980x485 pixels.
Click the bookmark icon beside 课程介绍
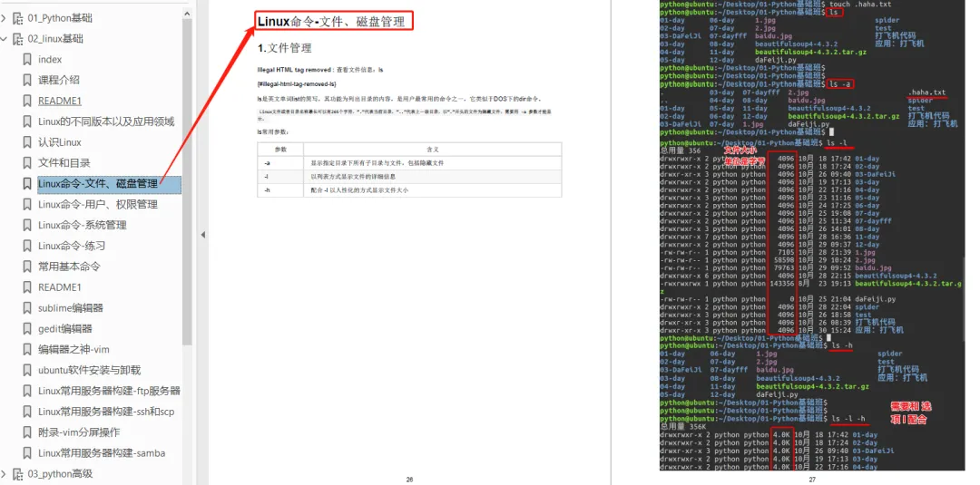[27, 81]
